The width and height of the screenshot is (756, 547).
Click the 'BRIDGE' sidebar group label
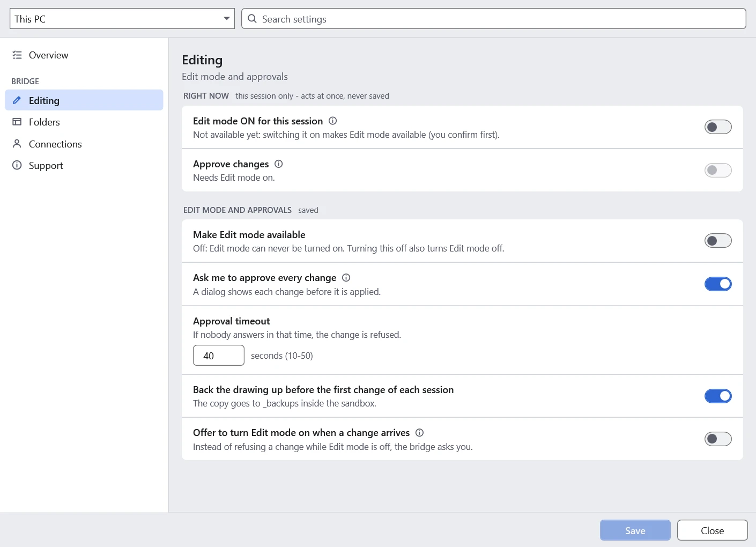pyautogui.click(x=25, y=82)
